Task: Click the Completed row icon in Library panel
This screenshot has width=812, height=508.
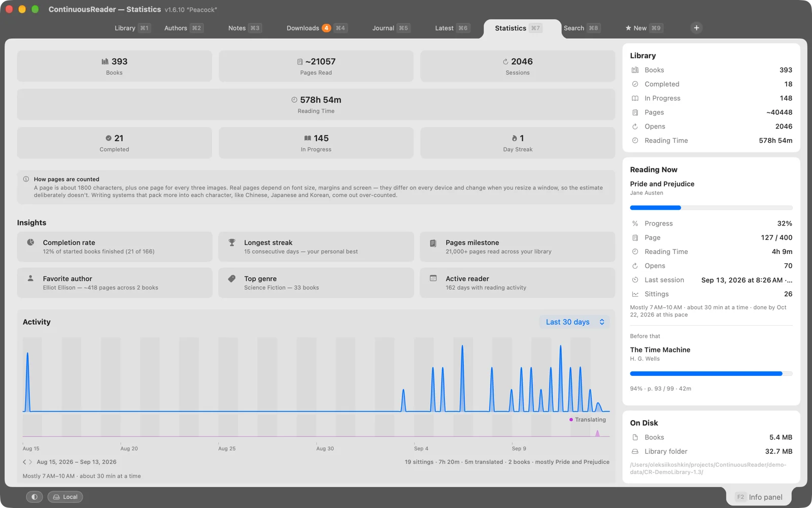Action: pyautogui.click(x=635, y=84)
